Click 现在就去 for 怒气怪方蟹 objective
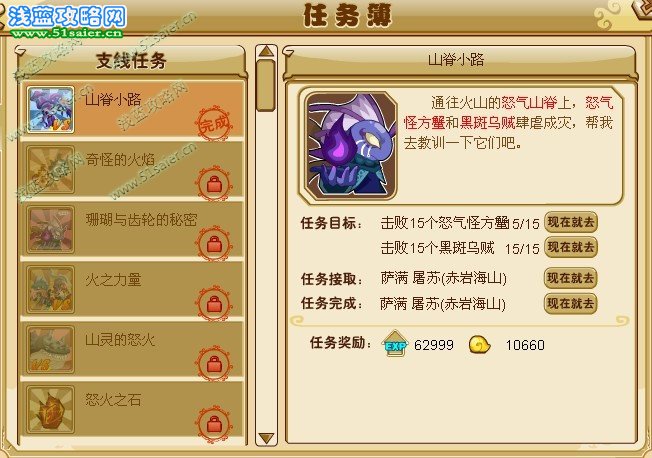 [570, 222]
